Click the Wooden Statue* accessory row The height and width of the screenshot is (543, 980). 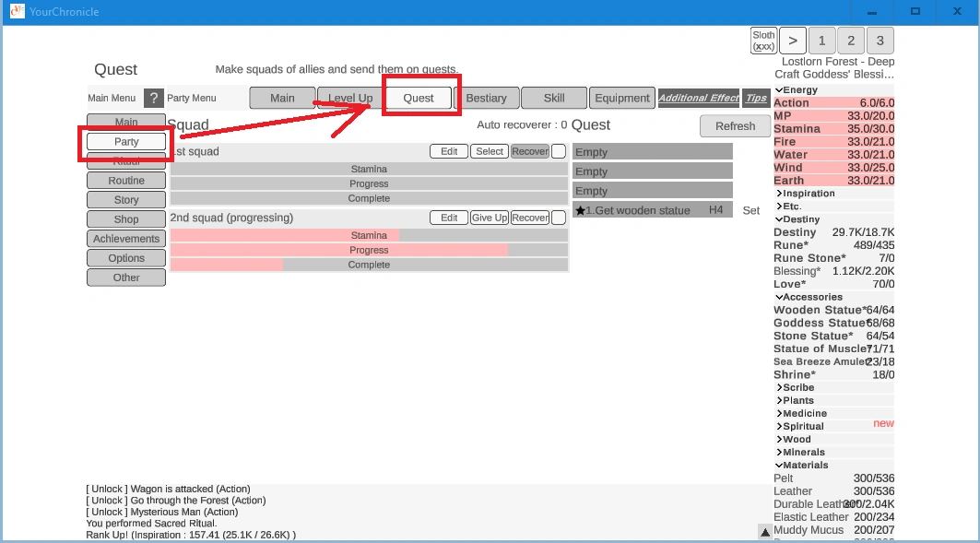pos(833,310)
